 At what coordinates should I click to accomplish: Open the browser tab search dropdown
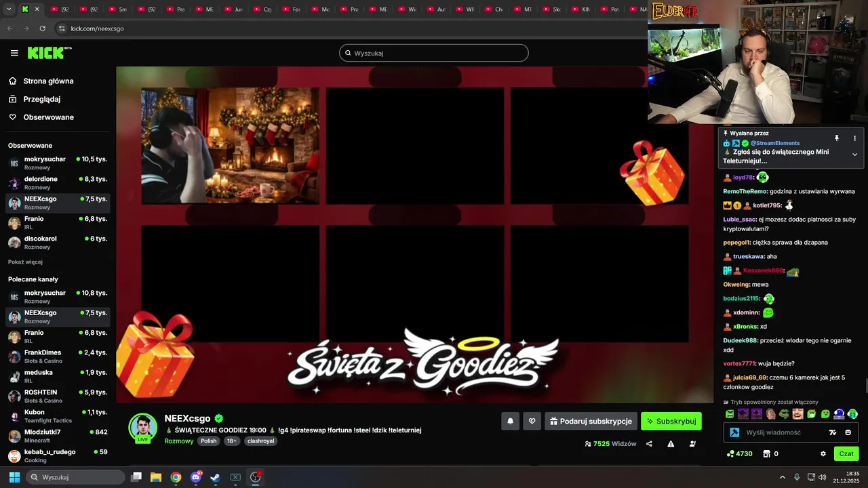click(x=9, y=9)
